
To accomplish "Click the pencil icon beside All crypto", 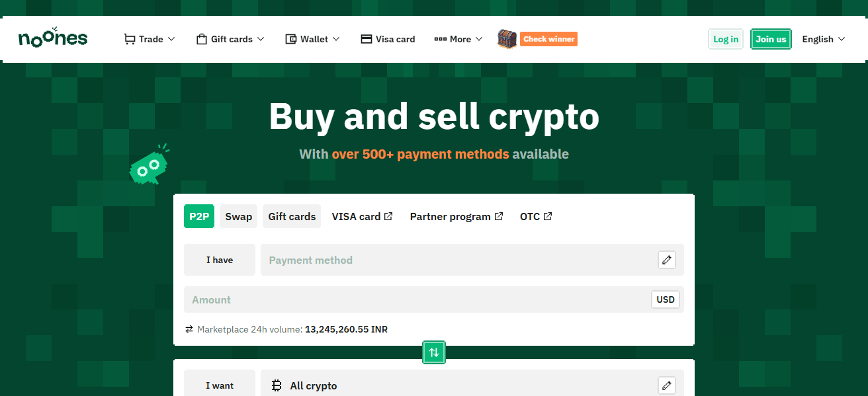I will (x=667, y=385).
